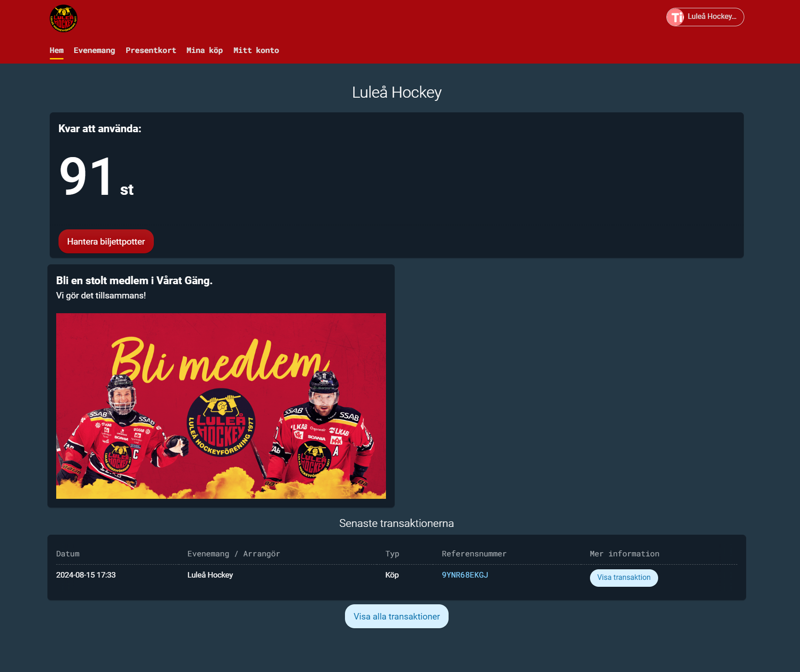The width and height of the screenshot is (800, 672).
Task: Click the Ti avatar icon in header
Action: [676, 17]
